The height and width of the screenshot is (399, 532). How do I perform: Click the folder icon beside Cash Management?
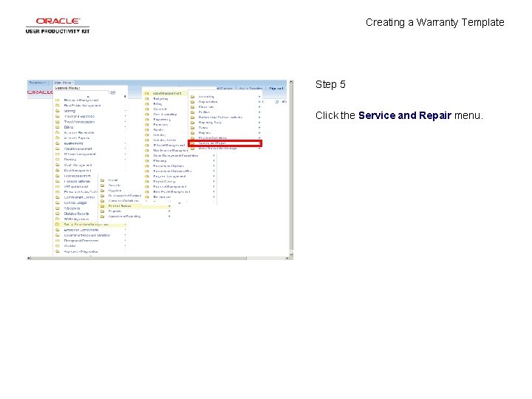[58, 165]
